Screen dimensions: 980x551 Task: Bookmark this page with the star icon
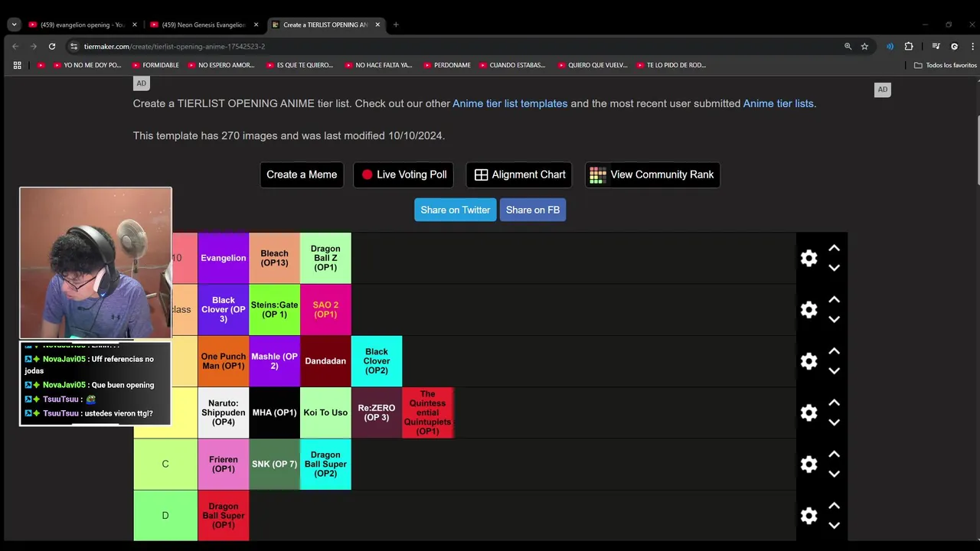coord(864,46)
